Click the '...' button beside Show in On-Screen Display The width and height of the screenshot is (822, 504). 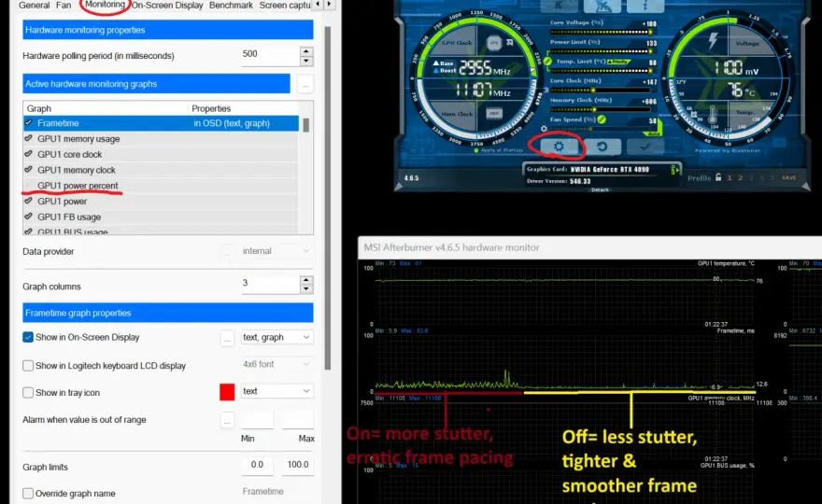[x=227, y=338]
